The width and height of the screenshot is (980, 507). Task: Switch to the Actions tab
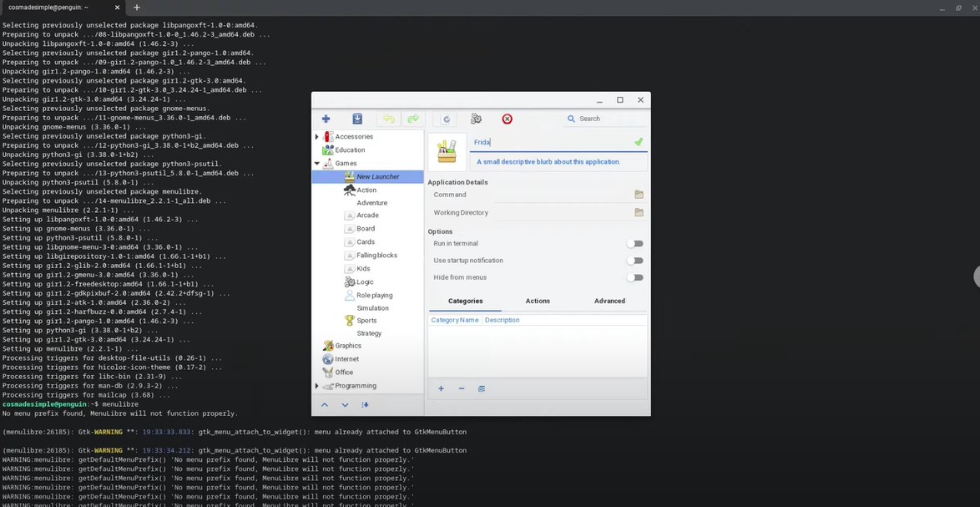click(x=538, y=301)
